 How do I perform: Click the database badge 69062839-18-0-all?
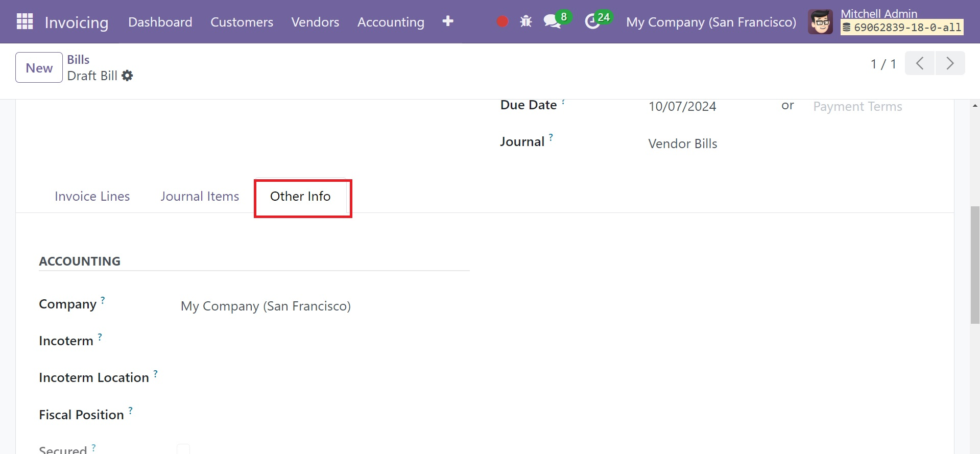pos(902,28)
